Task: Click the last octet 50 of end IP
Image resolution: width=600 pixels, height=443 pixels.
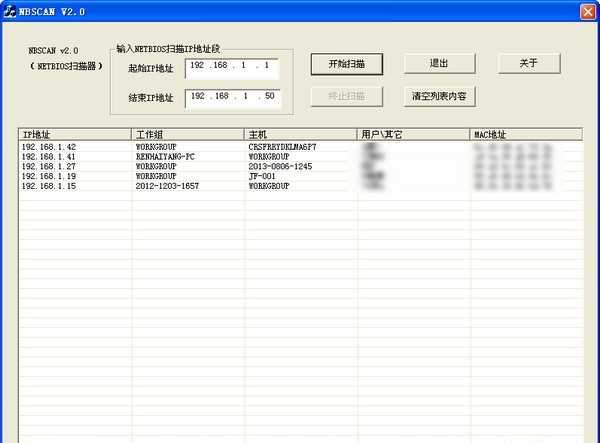Action: (270, 96)
